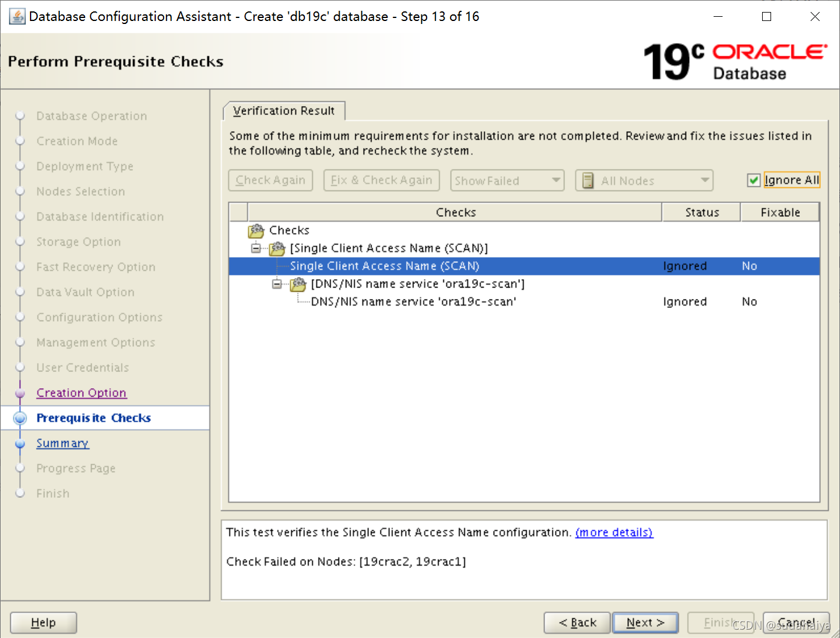This screenshot has height=638, width=840.
Task: Click the Storage Option step label
Action: pyautogui.click(x=78, y=242)
